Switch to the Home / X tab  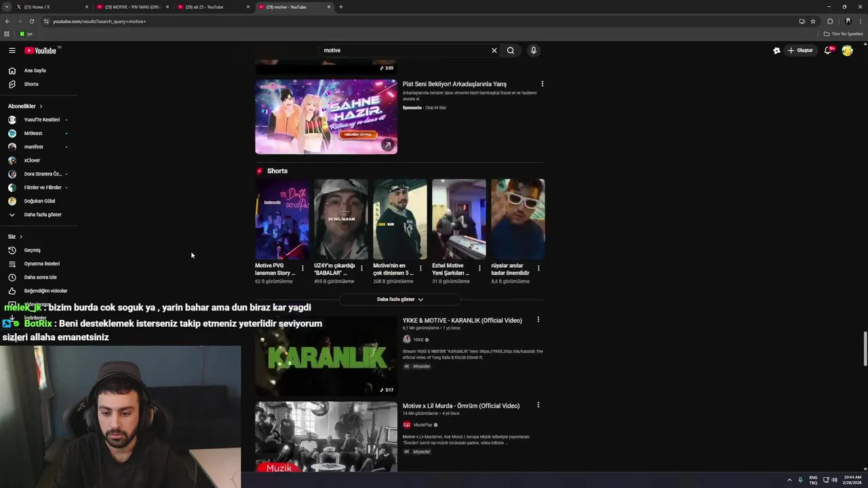tap(52, 7)
